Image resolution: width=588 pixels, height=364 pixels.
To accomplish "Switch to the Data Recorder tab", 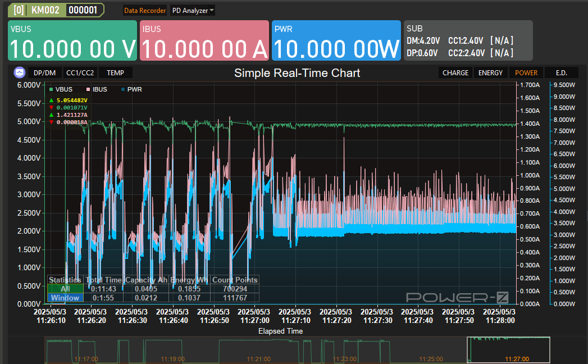I will pos(145,10).
